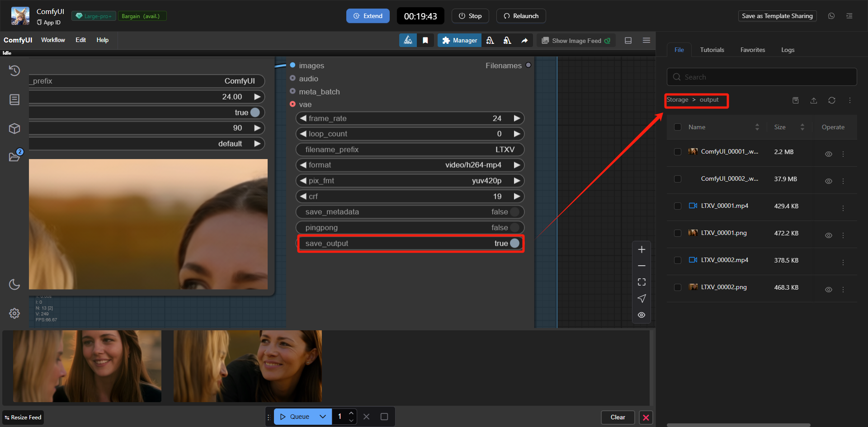Viewport: 868px width, 427px height.
Task: Click the upload icon in file panel
Action: (x=813, y=100)
